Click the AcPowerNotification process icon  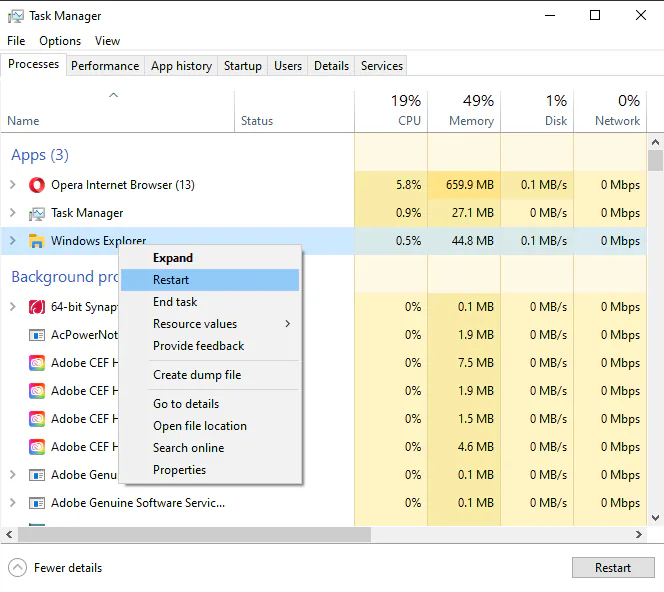click(x=37, y=335)
